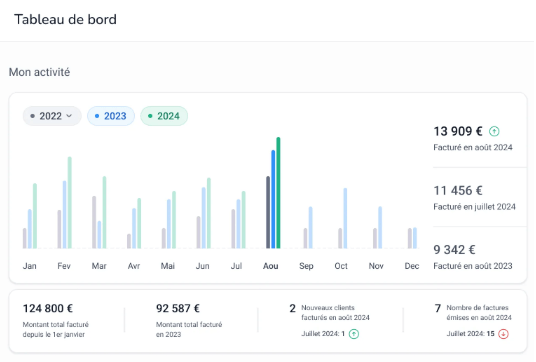Click the 'Juillet 2024: 15' comparison text
Image resolution: width=536 pixels, height=362 pixels.
pyautogui.click(x=470, y=334)
